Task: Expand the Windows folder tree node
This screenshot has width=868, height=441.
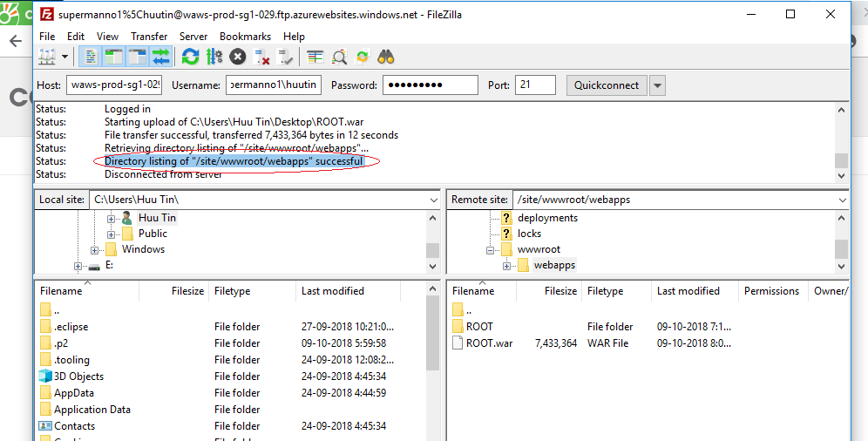Action: [94, 250]
